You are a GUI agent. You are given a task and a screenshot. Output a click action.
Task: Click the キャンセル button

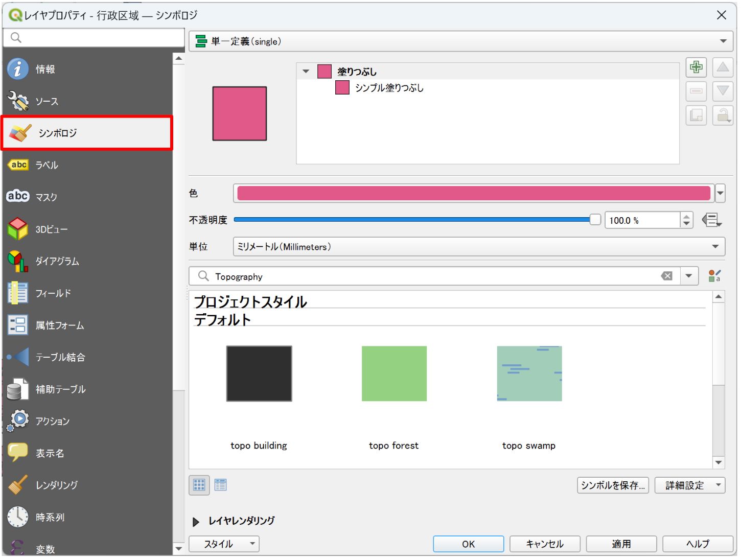545,544
